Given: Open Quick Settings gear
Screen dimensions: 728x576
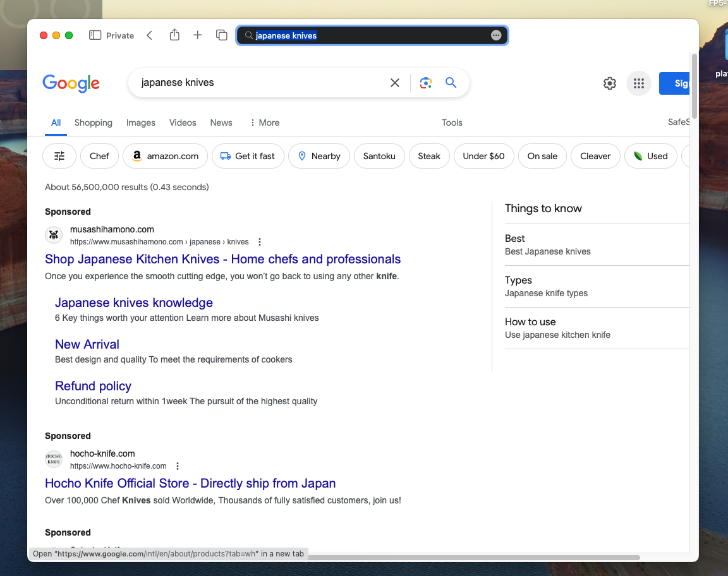Looking at the screenshot, I should (609, 83).
